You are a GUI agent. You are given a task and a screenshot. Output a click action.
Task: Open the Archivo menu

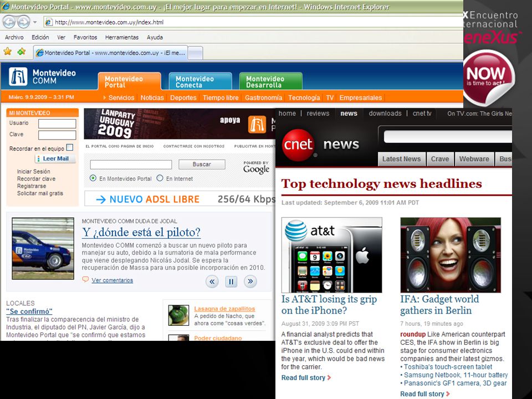tap(14, 37)
